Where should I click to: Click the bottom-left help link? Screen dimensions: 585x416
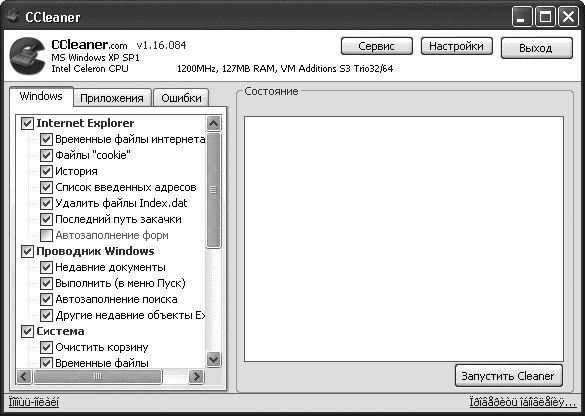click(x=34, y=403)
